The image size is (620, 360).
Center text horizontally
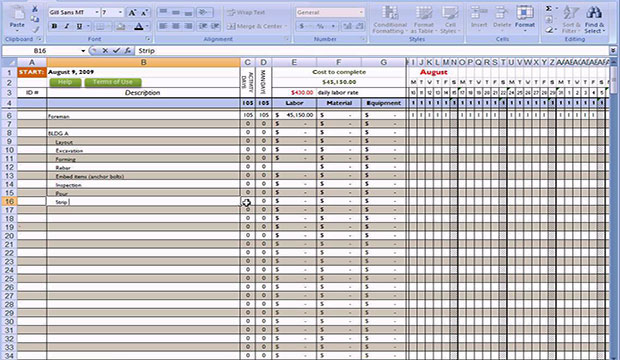pyautogui.click(x=176, y=27)
